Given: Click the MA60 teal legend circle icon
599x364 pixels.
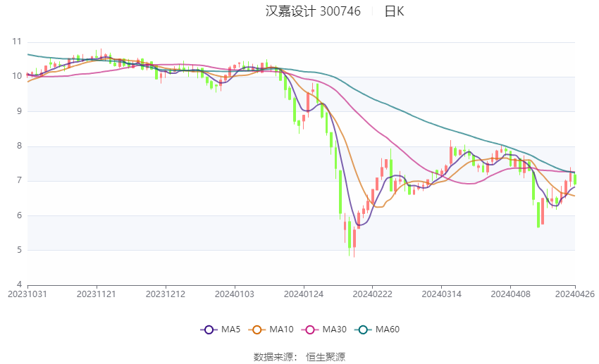Looking at the screenshot, I should coord(362,330).
